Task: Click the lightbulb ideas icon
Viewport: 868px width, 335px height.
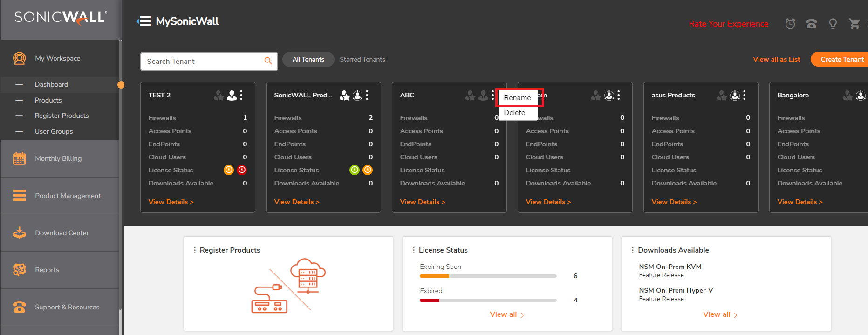Action: [833, 24]
